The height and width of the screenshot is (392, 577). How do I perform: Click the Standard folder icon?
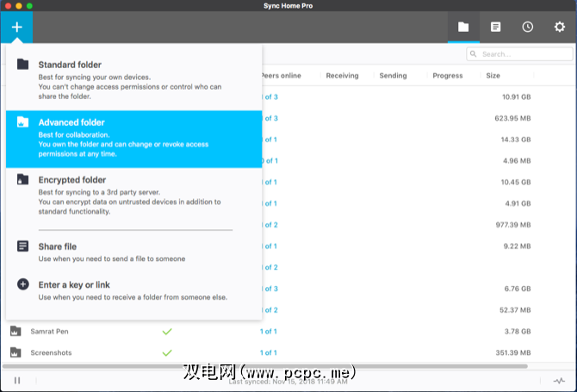(22, 64)
